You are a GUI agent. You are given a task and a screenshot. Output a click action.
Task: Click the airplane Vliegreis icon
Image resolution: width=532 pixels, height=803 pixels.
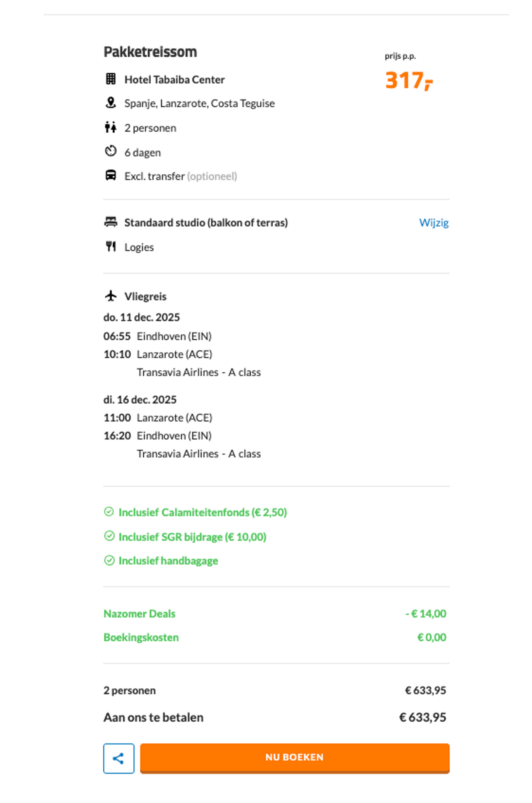(111, 296)
